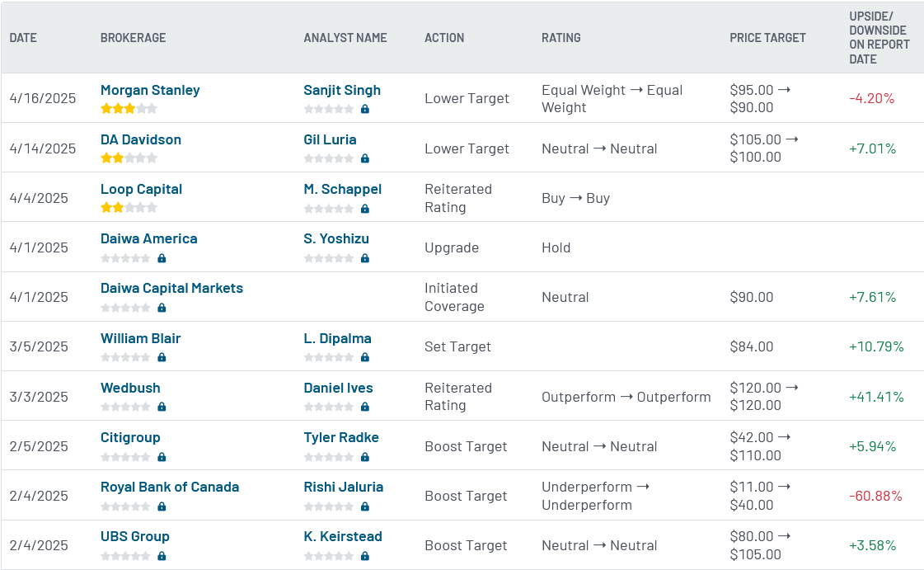Select the Initiated Coverage action cell
924x570 pixels.
point(454,297)
